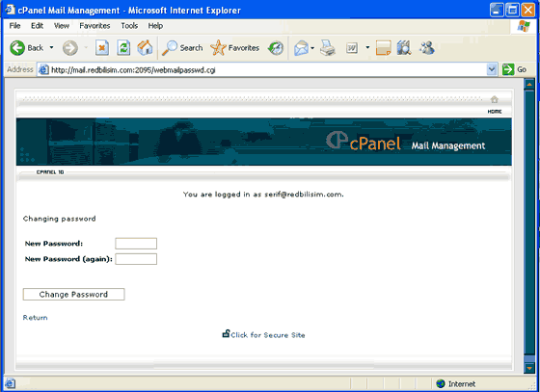540x392 pixels.
Task: Click the Stop loading icon
Action: pyautogui.click(x=102, y=48)
